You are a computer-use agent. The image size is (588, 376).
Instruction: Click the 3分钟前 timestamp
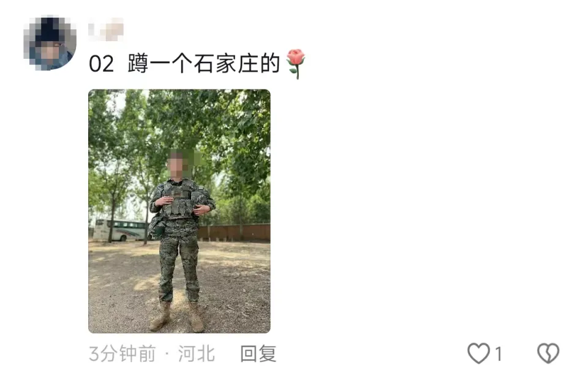[123, 353]
